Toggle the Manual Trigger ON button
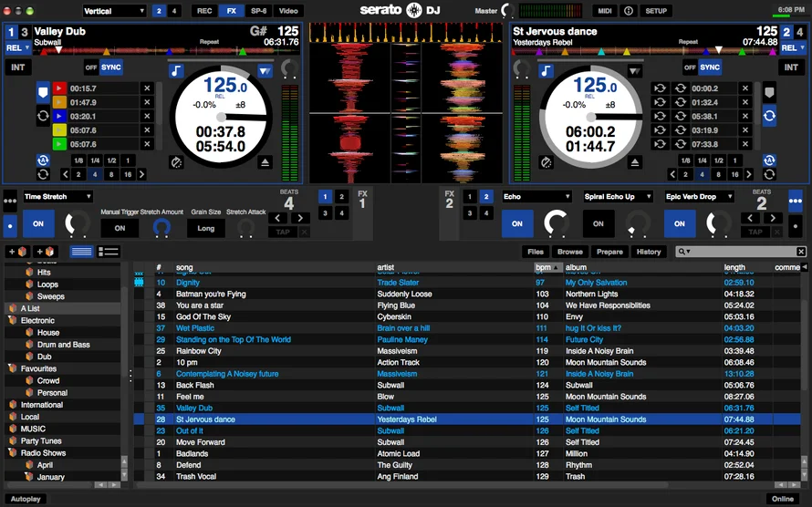 (x=120, y=228)
